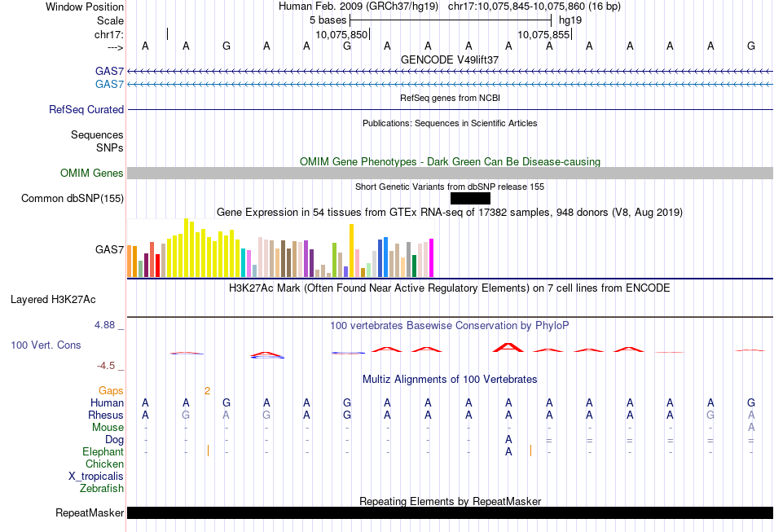Screen dimensions: 774x532
Task: Click the OMIM Genes track label
Action: [92, 174]
